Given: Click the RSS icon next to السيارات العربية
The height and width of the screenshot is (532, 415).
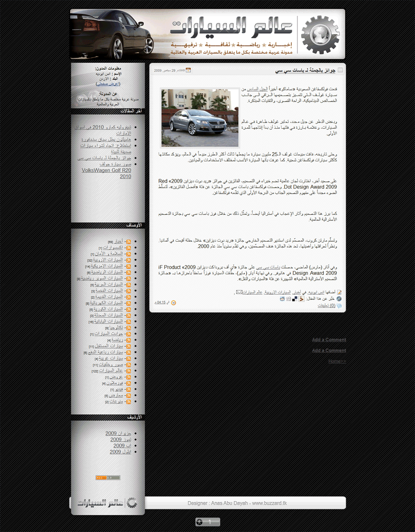Looking at the screenshot, I should 129,285.
